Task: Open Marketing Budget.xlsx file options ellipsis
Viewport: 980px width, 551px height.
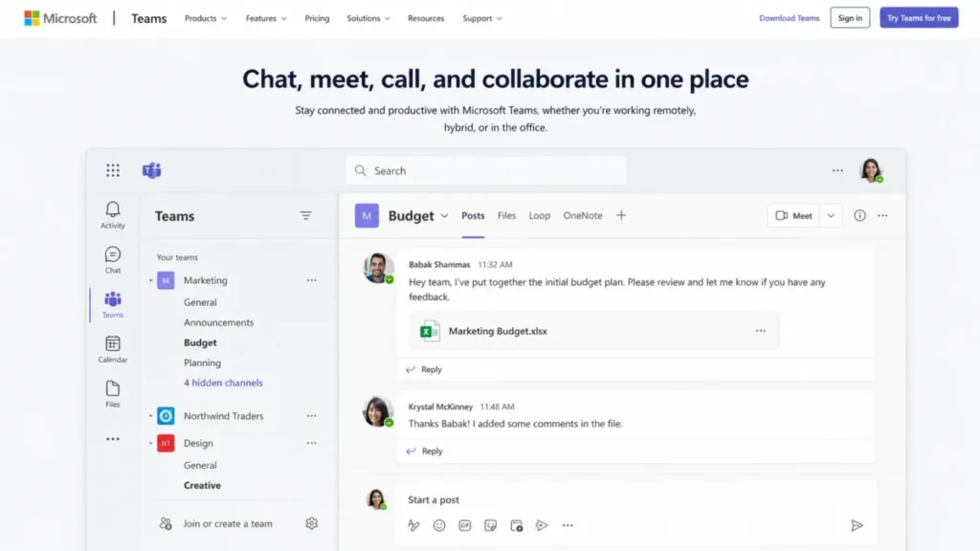Action: (x=761, y=331)
